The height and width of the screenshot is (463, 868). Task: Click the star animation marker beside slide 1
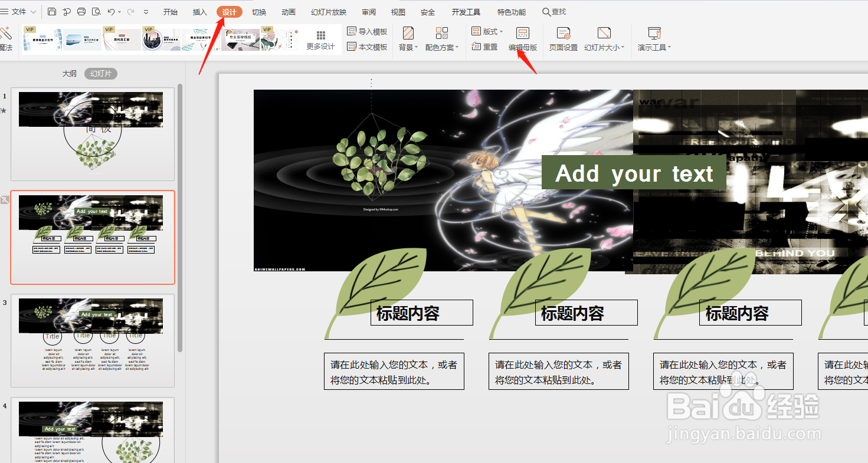coord(4,110)
